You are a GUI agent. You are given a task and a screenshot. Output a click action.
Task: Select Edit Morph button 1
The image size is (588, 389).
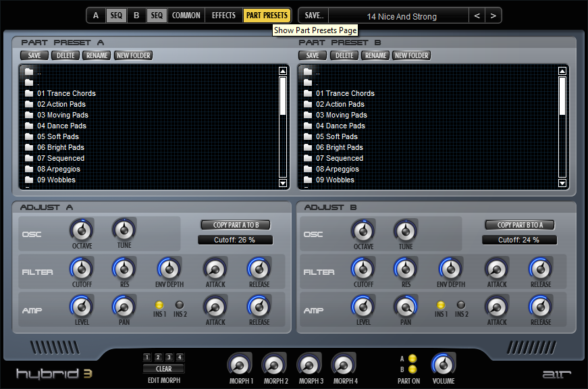pos(147,357)
